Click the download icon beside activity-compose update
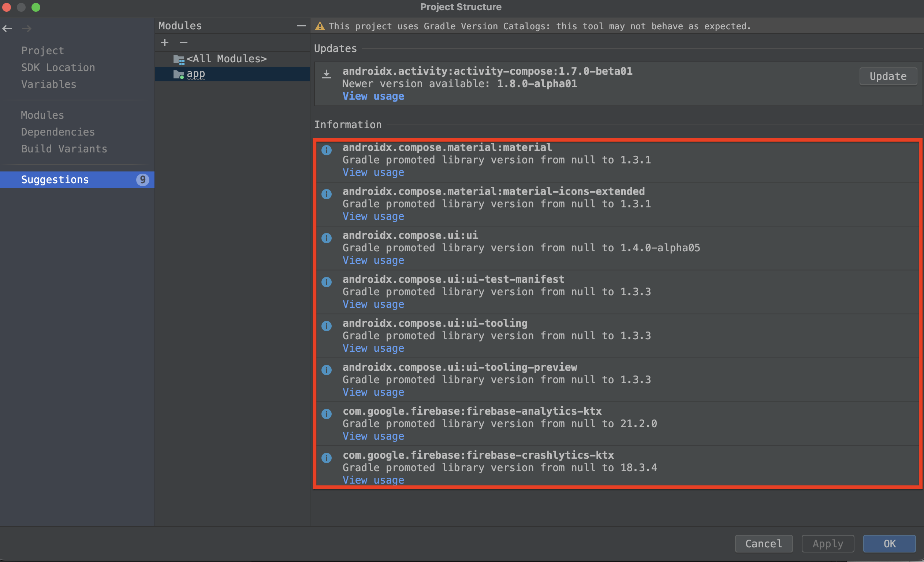924x562 pixels. tap(326, 74)
